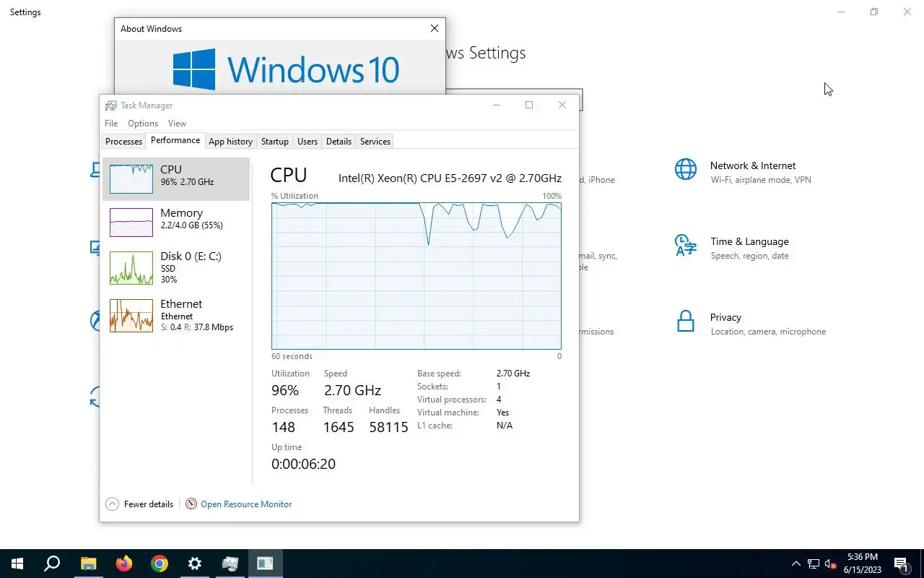Viewport: 924px width, 578px height.
Task: Click the Threads count 1645
Action: pyautogui.click(x=339, y=427)
